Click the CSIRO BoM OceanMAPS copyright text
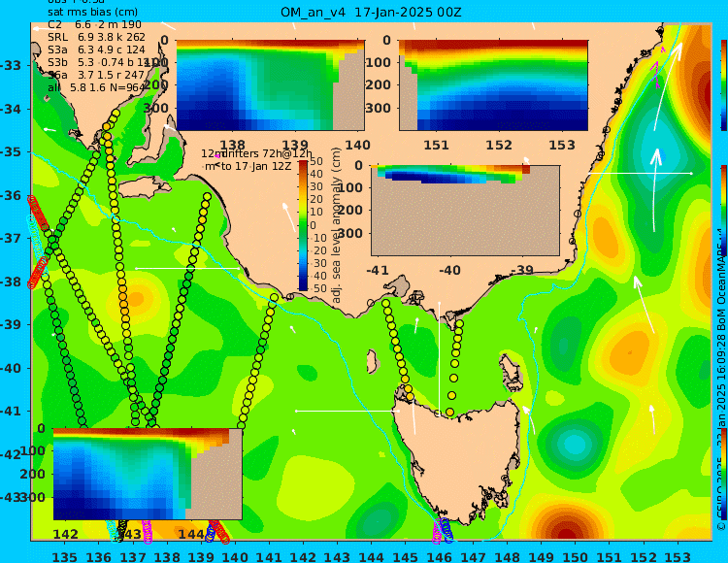This screenshot has height=563, width=728. coord(720,381)
